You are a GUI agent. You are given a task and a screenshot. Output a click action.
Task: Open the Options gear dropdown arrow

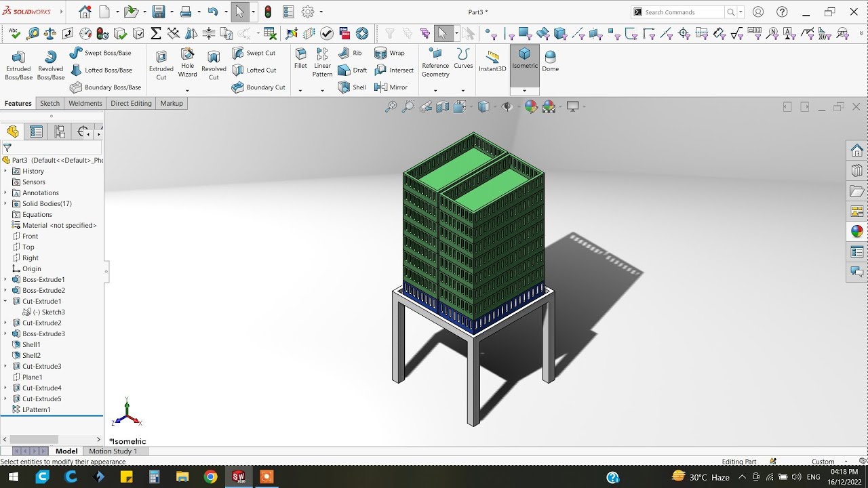(321, 12)
